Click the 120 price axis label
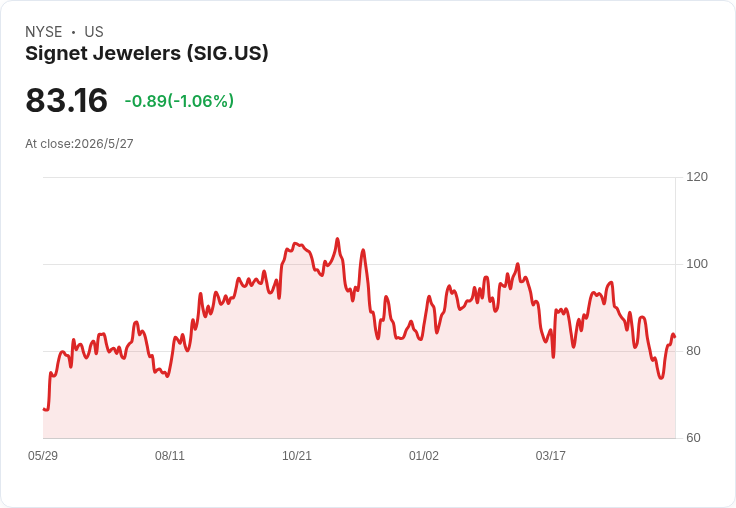The width and height of the screenshot is (736, 508). click(x=697, y=177)
